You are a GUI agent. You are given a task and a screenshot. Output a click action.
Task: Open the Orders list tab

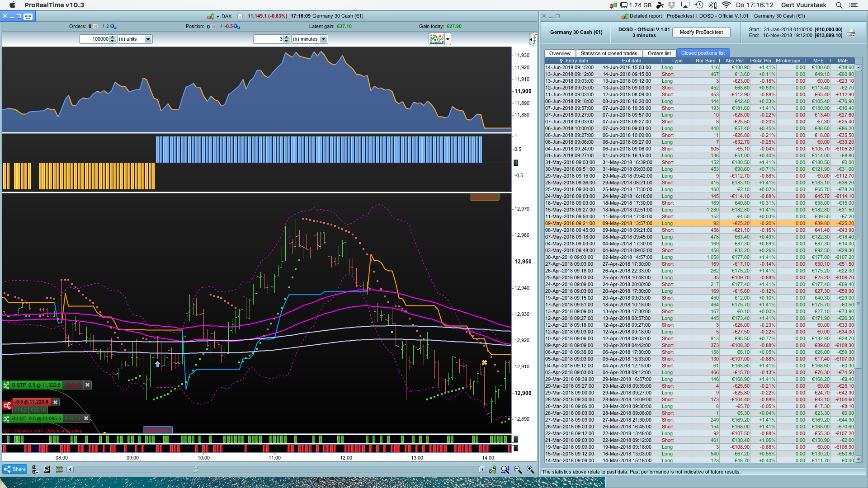click(x=659, y=53)
